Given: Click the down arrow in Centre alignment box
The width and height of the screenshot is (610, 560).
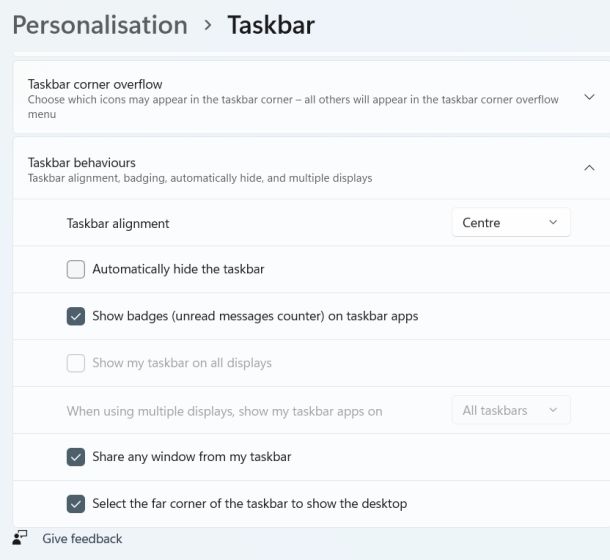Looking at the screenshot, I should coord(553,223).
